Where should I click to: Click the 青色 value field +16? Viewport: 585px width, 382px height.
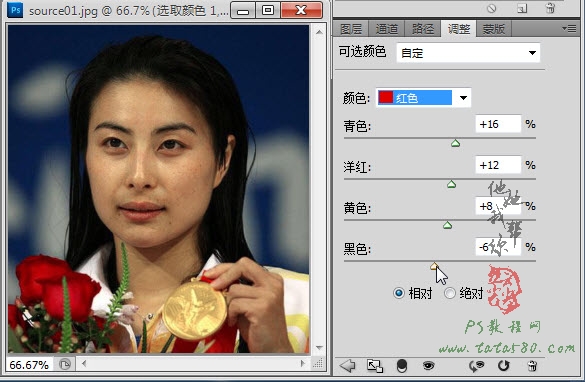click(x=498, y=124)
